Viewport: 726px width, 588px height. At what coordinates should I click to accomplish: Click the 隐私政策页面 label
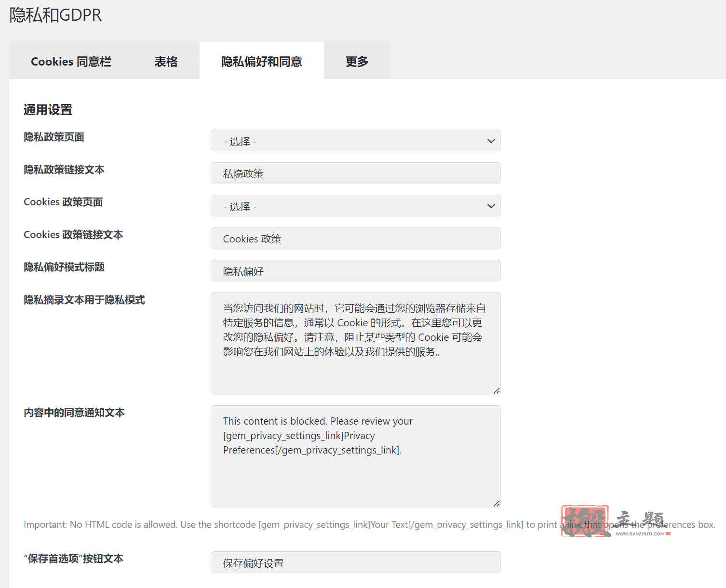pos(54,137)
